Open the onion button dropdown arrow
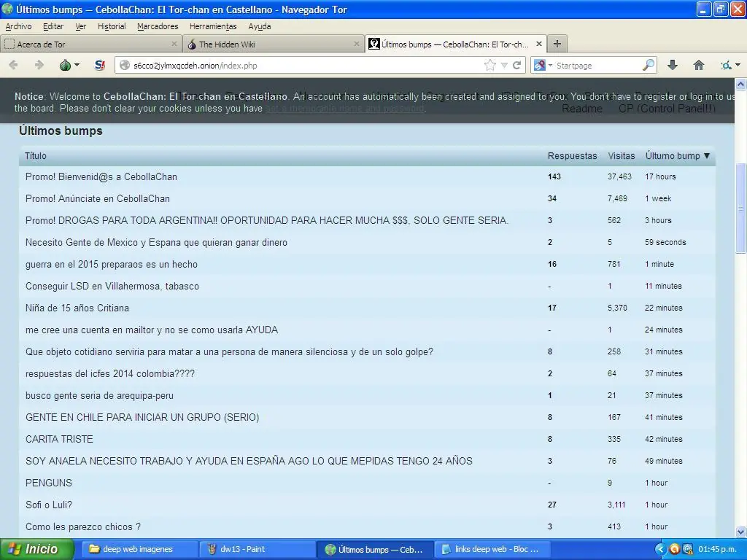The width and height of the screenshot is (747, 560). coord(77,65)
